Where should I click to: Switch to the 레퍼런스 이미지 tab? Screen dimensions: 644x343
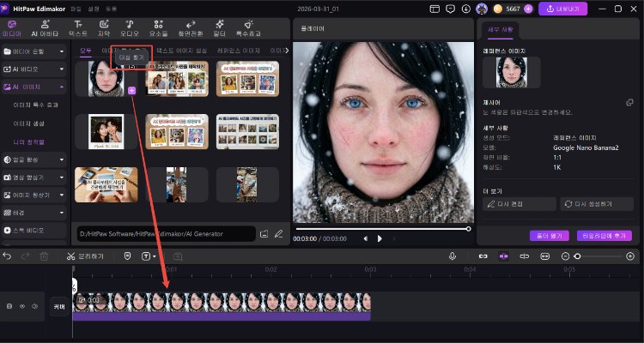240,51
